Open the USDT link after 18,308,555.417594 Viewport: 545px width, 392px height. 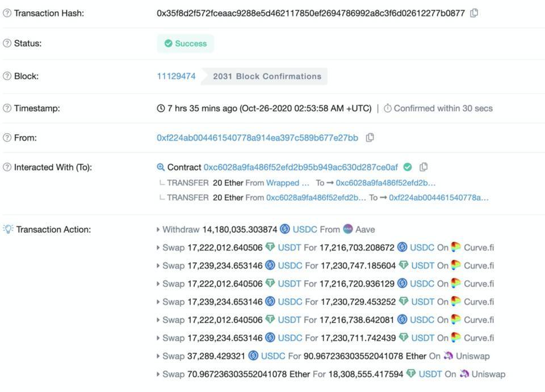click(430, 374)
